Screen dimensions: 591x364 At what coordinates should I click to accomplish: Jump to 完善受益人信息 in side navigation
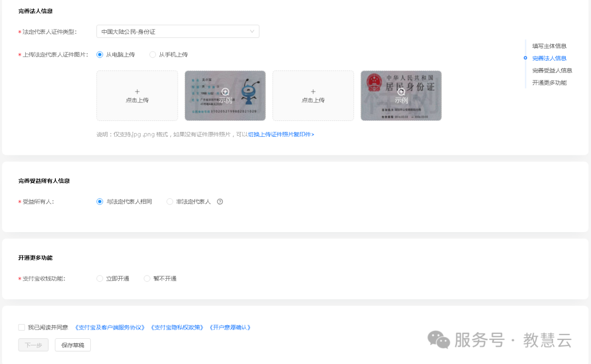[x=552, y=71]
